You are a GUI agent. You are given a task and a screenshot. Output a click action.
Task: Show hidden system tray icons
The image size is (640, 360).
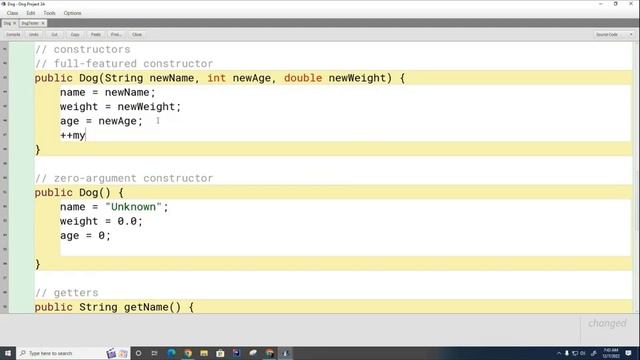point(558,353)
